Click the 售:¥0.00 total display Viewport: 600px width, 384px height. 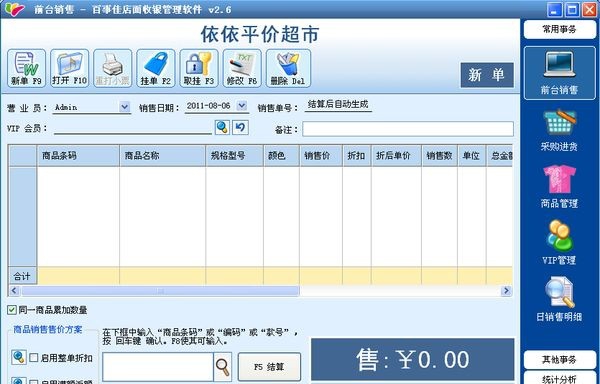coord(412,360)
